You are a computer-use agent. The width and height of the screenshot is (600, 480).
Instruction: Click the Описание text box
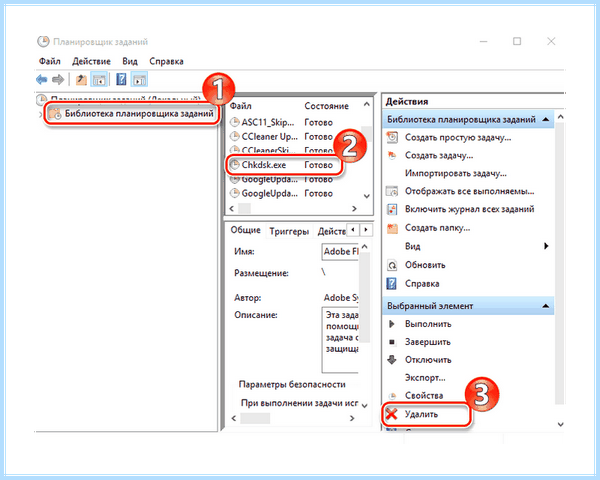pyautogui.click(x=340, y=340)
